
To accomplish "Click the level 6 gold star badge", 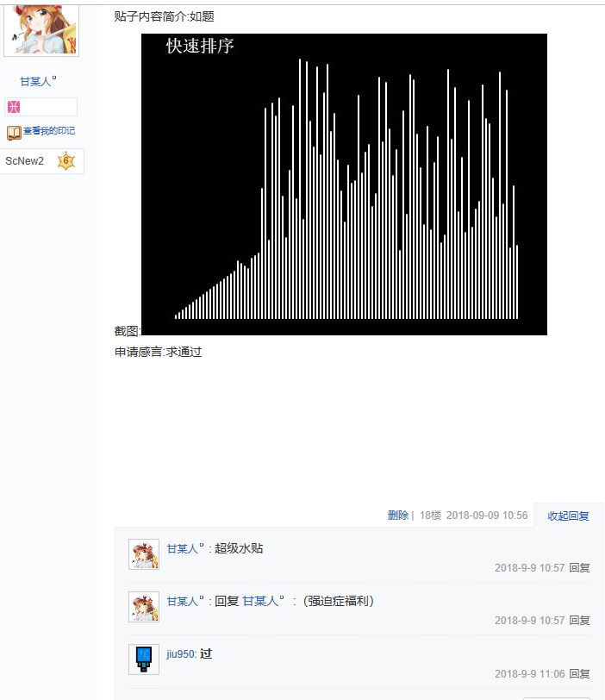I will (x=66, y=160).
